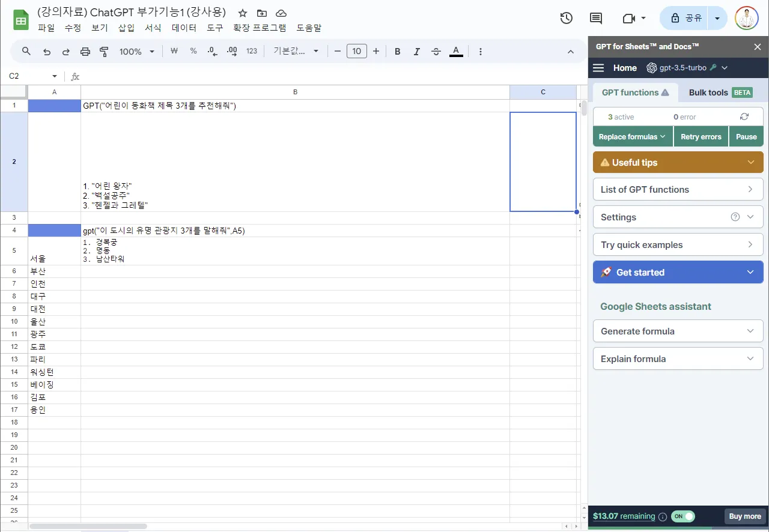Expand the Generate formula section
The height and width of the screenshot is (532, 769).
(x=678, y=331)
